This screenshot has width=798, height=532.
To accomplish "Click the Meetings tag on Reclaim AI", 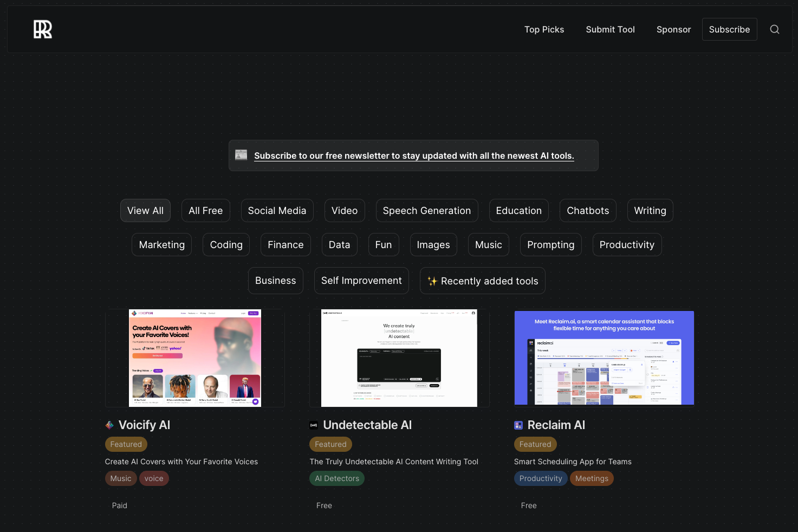I will (592, 478).
